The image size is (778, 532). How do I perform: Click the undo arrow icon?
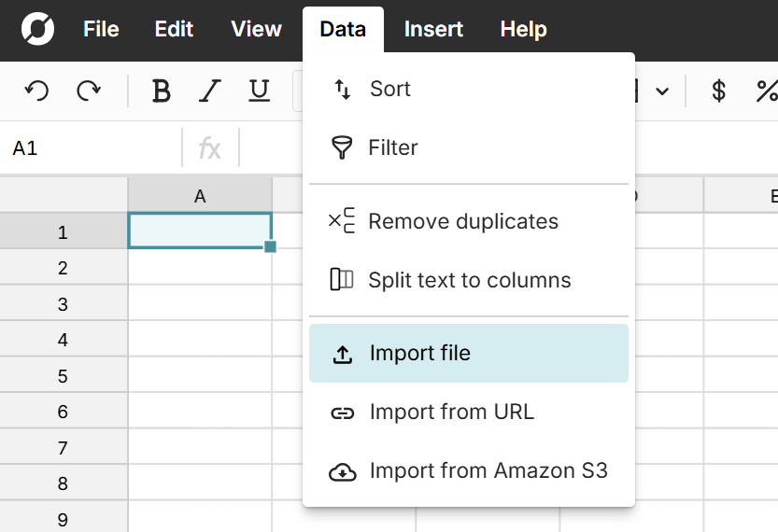(x=36, y=91)
